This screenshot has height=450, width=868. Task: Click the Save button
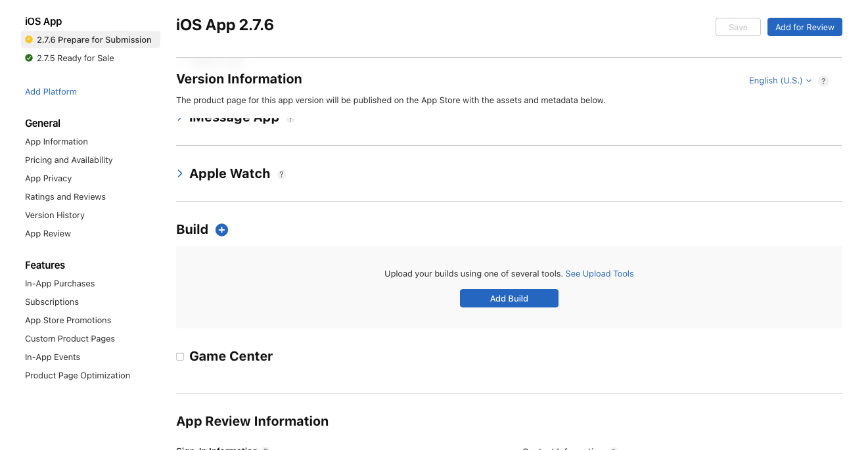[738, 27]
